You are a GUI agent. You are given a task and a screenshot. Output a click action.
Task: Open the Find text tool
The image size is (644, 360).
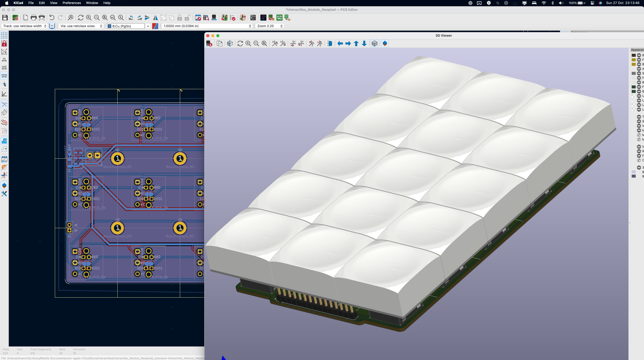tap(70, 17)
